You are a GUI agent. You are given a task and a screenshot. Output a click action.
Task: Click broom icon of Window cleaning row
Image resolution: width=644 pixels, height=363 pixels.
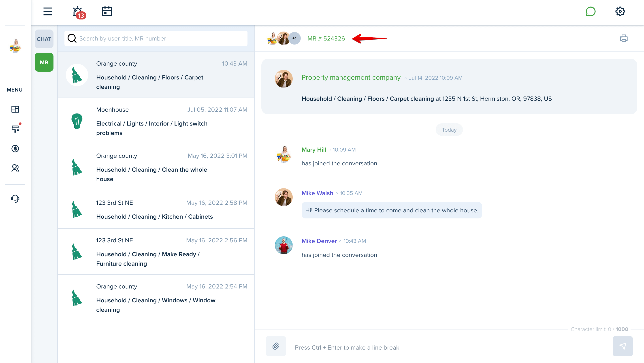tap(77, 298)
